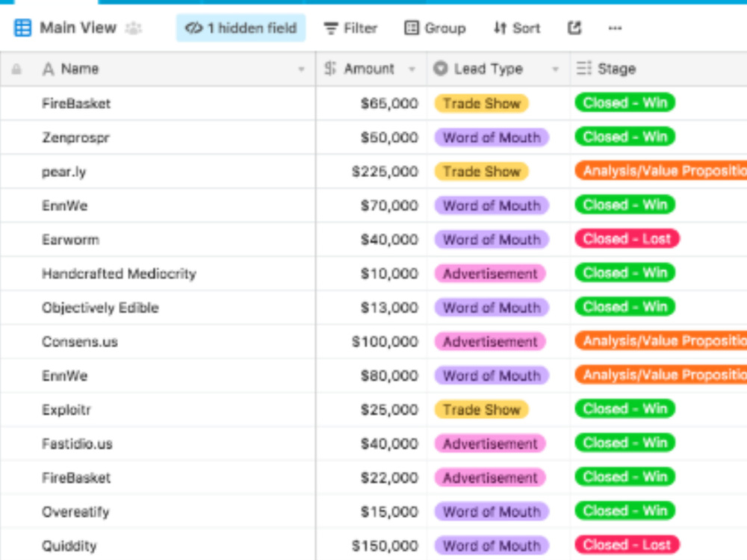Screen dimensions: 747x560
Task: Click the text field icon in Name header
Action: 48,69
